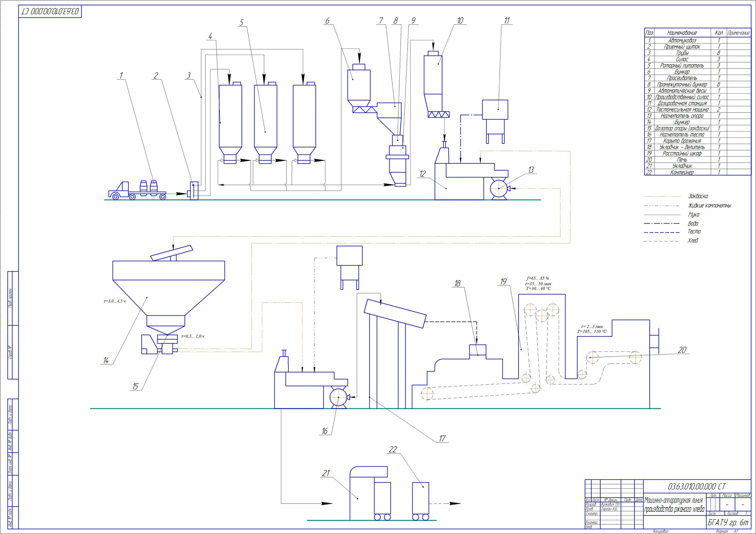Click the 'Просеиватель' table entry
This screenshot has height=534, width=756.
click(x=682, y=78)
